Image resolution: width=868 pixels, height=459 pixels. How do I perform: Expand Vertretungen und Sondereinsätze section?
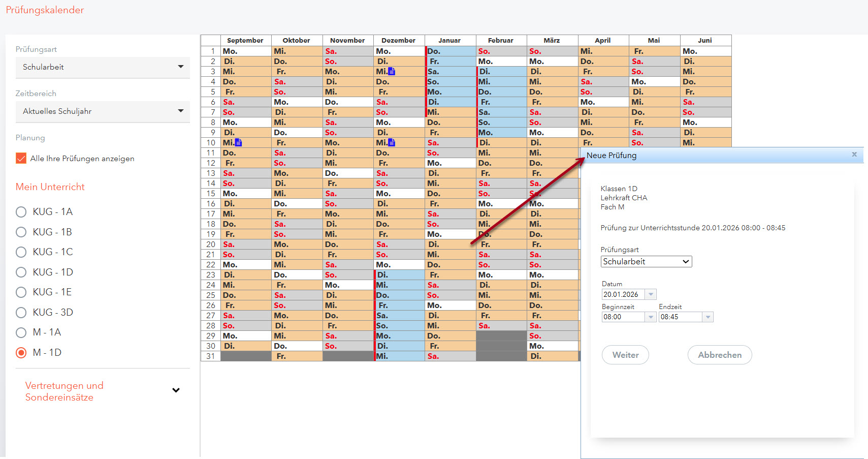[176, 390]
